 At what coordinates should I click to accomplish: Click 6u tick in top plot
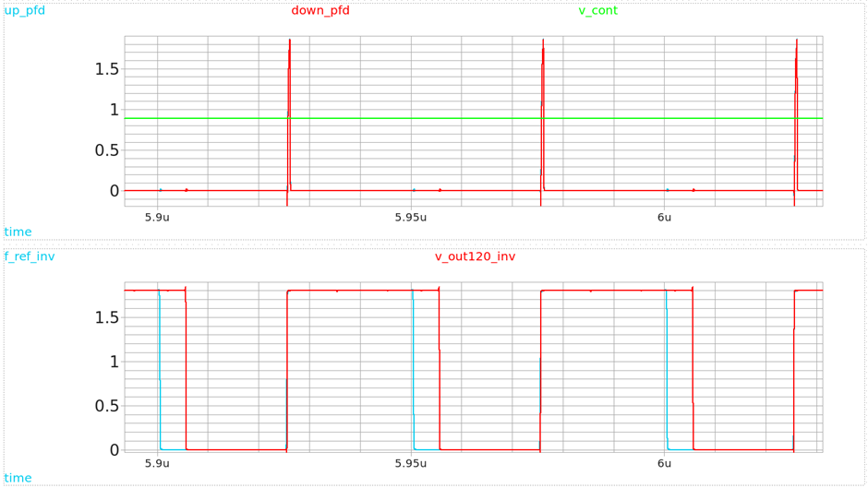(664, 218)
